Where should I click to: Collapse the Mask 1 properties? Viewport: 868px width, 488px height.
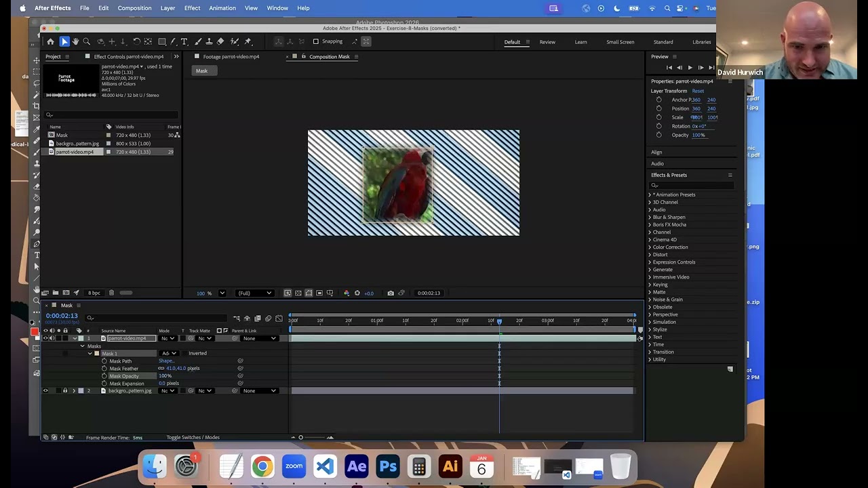89,353
